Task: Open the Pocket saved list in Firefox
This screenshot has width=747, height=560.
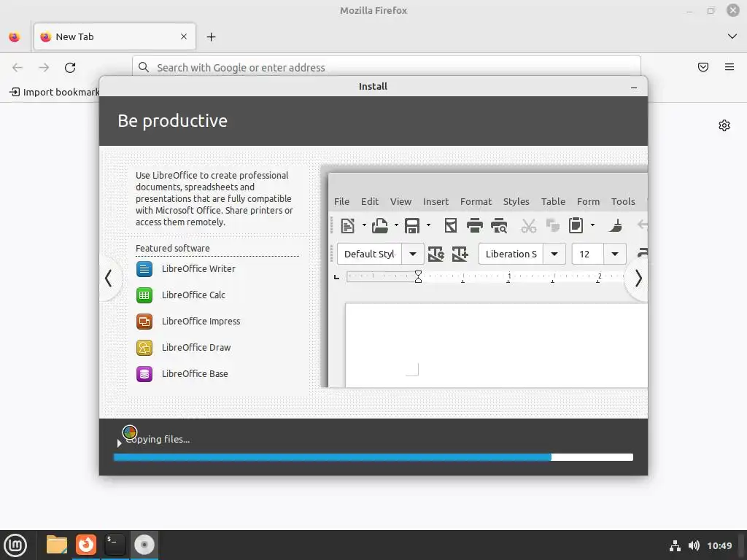Action: [703, 67]
